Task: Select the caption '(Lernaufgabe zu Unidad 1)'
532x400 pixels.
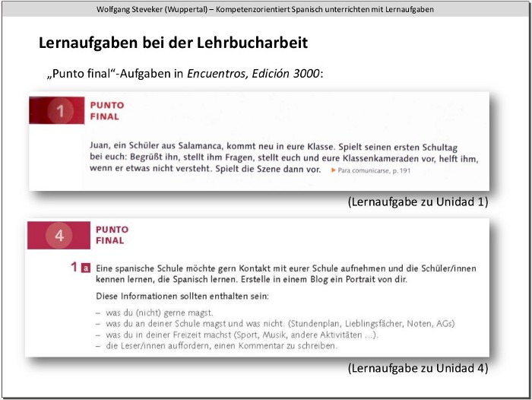Action: coord(417,202)
